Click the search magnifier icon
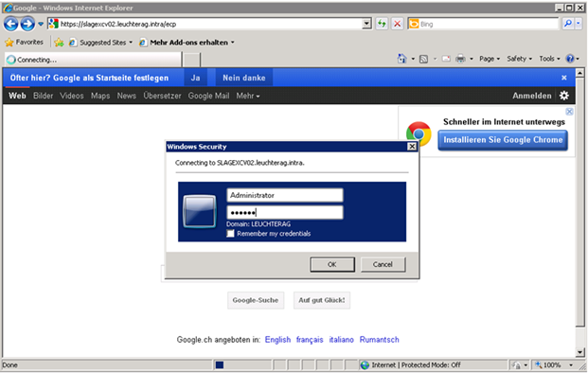This screenshot has width=588, height=373. pos(568,24)
